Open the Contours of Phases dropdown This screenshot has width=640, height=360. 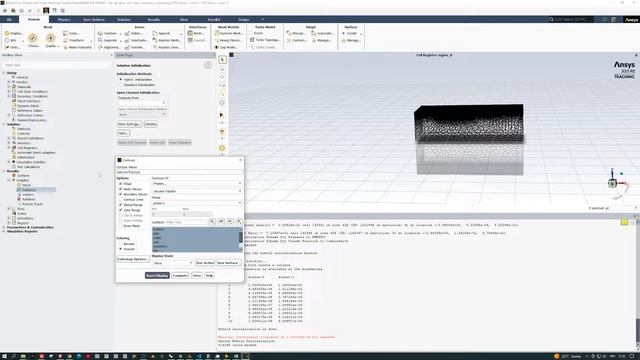click(x=197, y=184)
